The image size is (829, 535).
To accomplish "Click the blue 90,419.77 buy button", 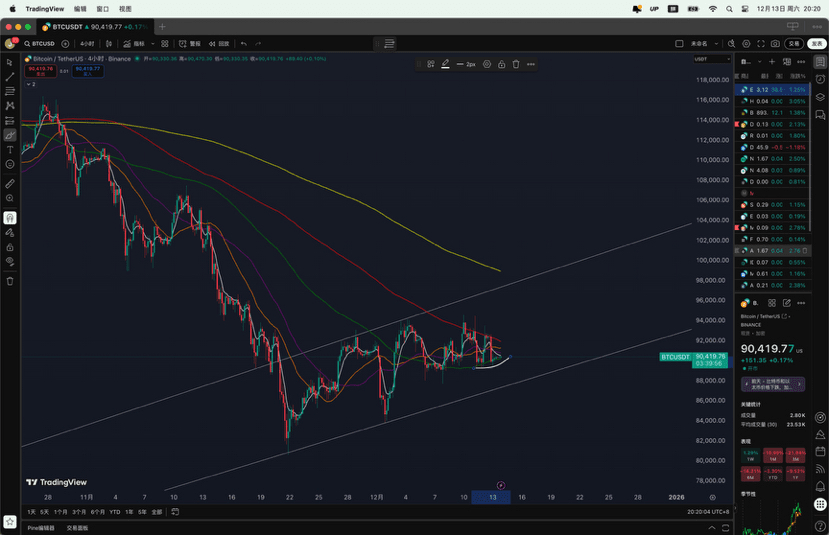I will (x=88, y=71).
